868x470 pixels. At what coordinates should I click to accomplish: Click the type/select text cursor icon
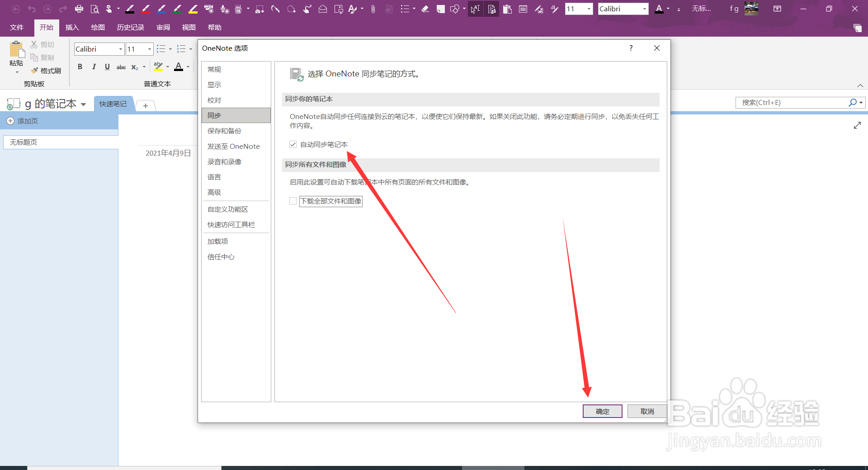tap(475, 9)
